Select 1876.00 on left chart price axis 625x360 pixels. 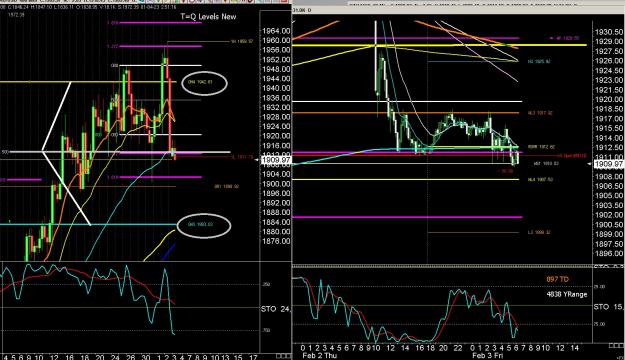click(276, 241)
